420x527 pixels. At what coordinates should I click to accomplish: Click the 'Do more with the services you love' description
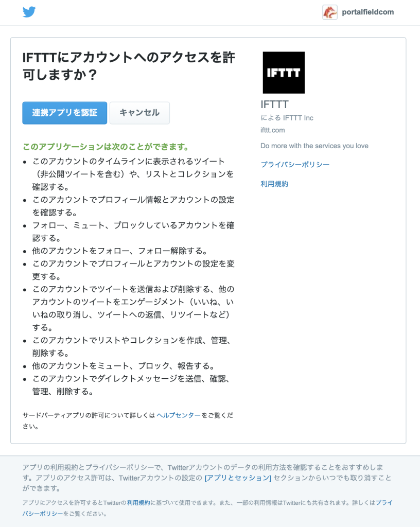tap(314, 146)
